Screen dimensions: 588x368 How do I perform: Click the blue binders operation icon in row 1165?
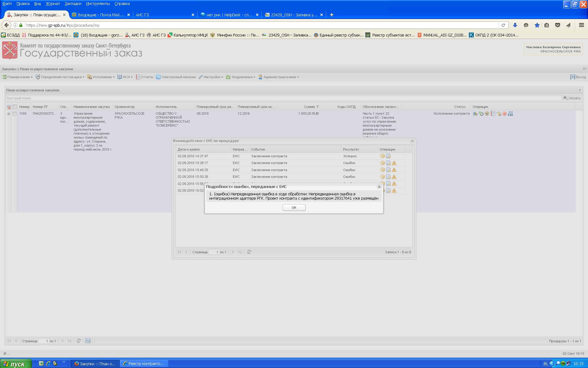(510, 114)
